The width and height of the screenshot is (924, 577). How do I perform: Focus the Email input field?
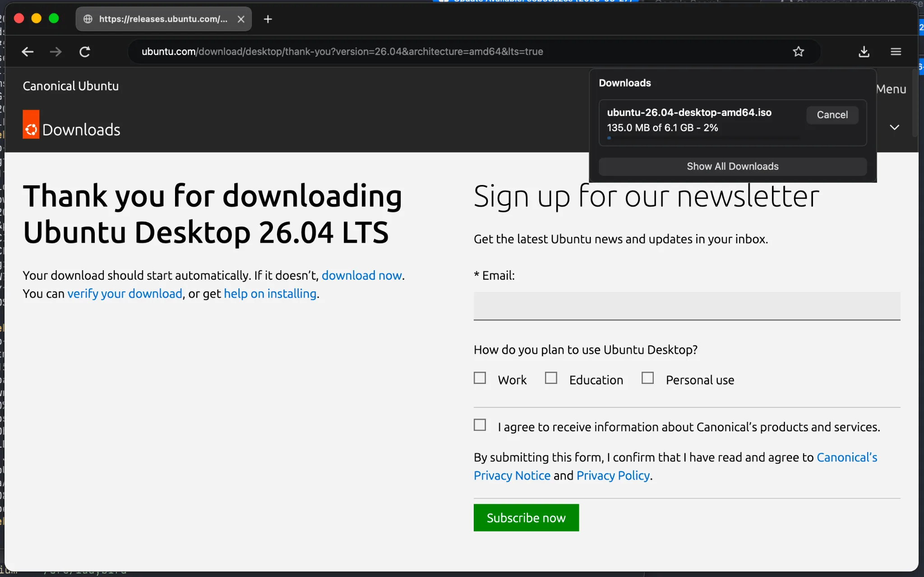pos(687,306)
